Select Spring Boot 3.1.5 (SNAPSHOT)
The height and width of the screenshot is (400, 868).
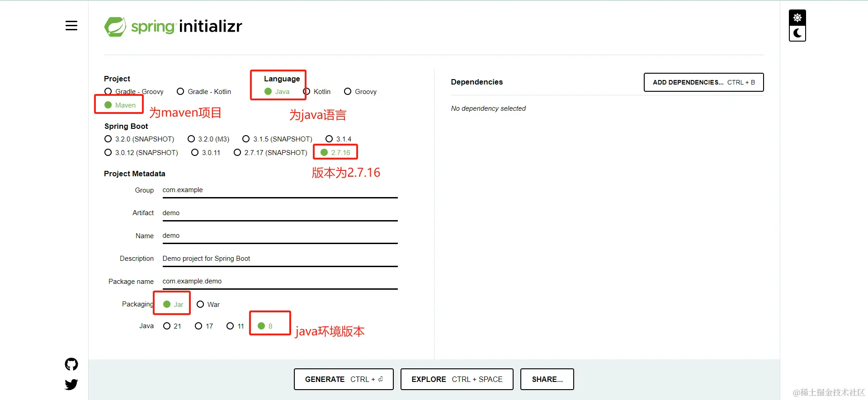pos(278,139)
